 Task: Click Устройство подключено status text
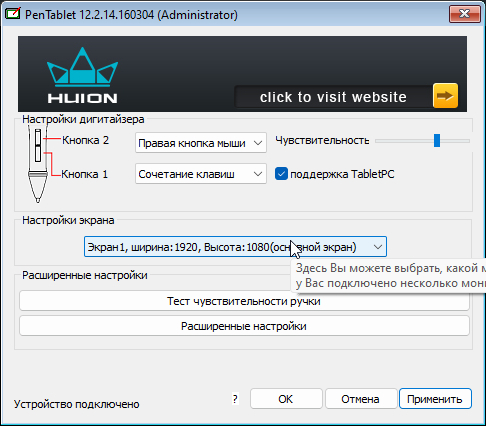point(77,404)
